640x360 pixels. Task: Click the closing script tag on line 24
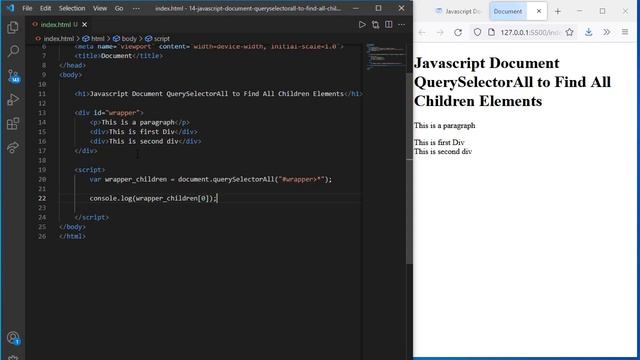click(92, 217)
